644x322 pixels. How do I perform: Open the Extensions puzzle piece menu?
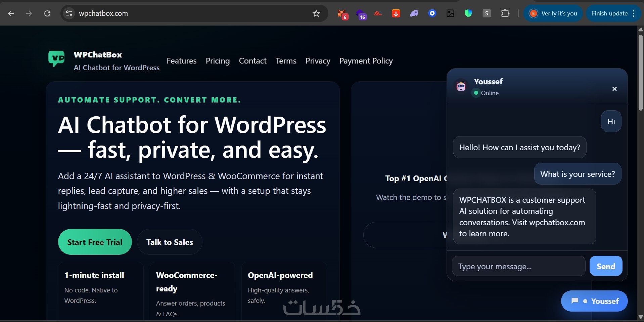click(x=505, y=13)
